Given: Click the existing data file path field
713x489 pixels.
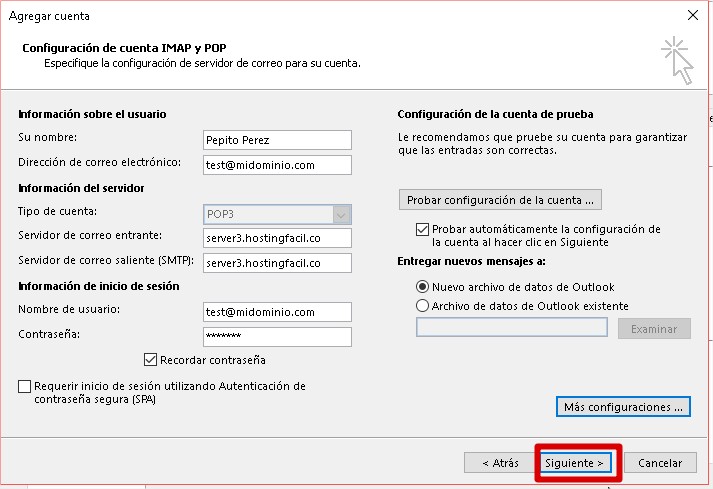Looking at the screenshot, I should click(x=511, y=328).
